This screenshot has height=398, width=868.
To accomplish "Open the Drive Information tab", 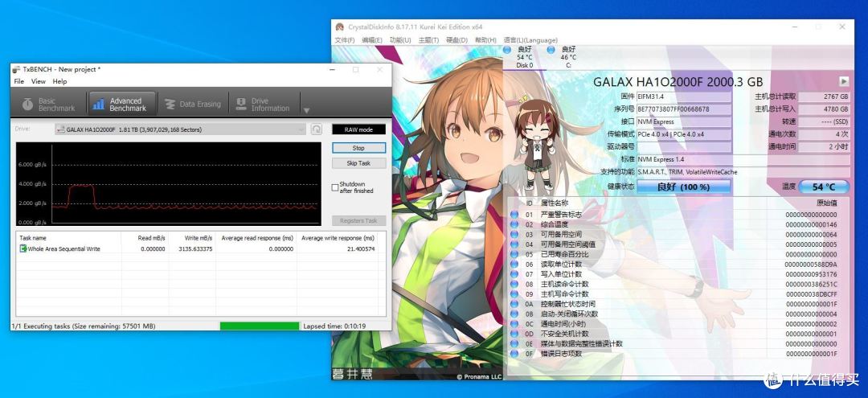I will point(264,104).
